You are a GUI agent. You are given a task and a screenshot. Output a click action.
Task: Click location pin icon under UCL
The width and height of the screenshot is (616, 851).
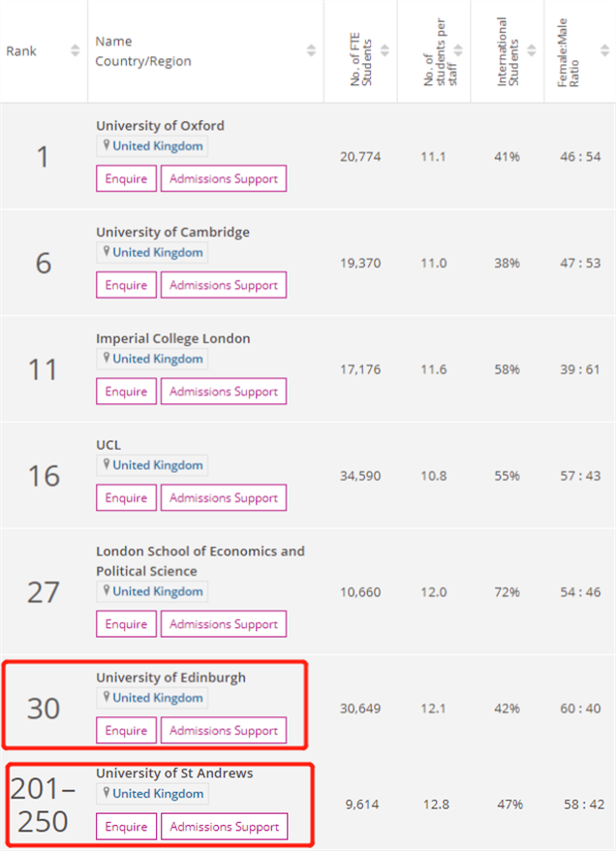(x=107, y=464)
